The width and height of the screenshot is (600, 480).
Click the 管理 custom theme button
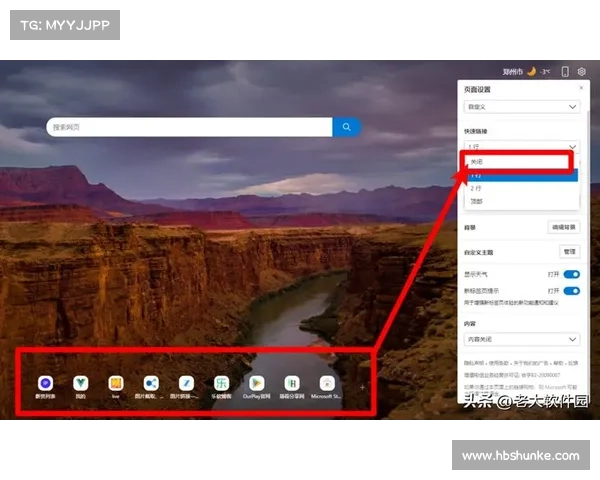(x=568, y=252)
